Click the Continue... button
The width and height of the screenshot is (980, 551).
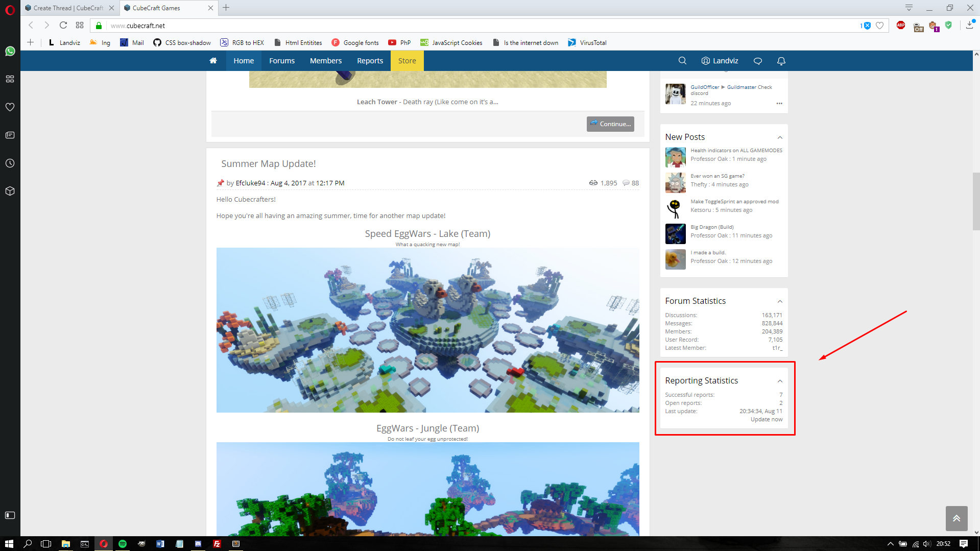(x=610, y=124)
